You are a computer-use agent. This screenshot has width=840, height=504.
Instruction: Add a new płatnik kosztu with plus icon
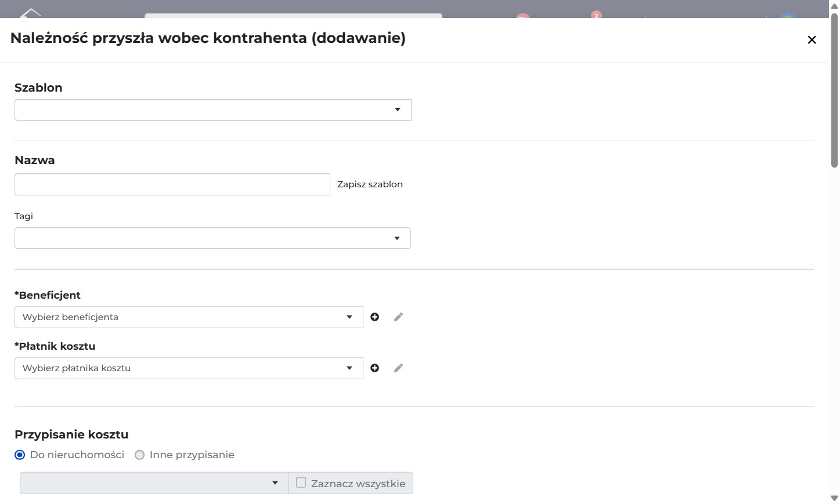375,368
